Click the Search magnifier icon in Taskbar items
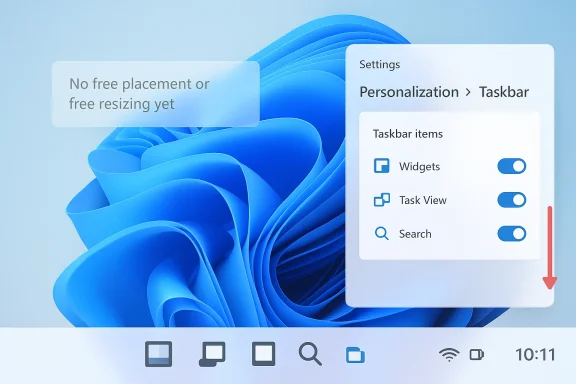 click(x=382, y=233)
